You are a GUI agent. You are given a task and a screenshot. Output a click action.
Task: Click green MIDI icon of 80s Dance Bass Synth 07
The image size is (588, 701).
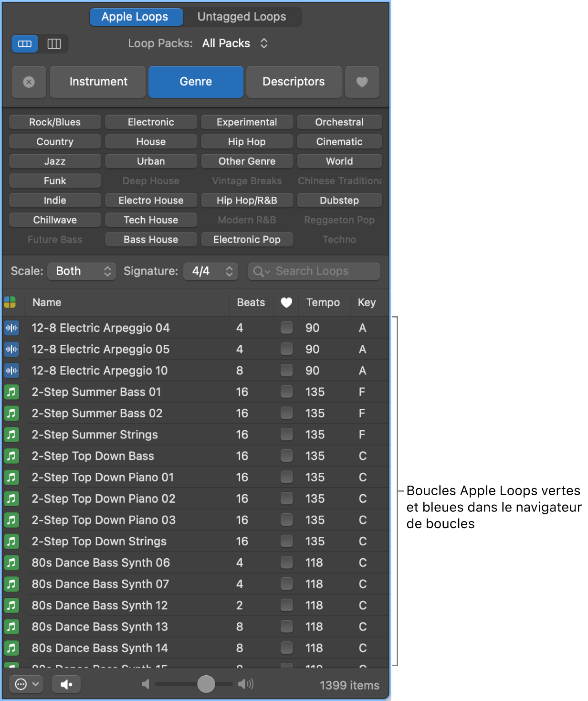11,584
